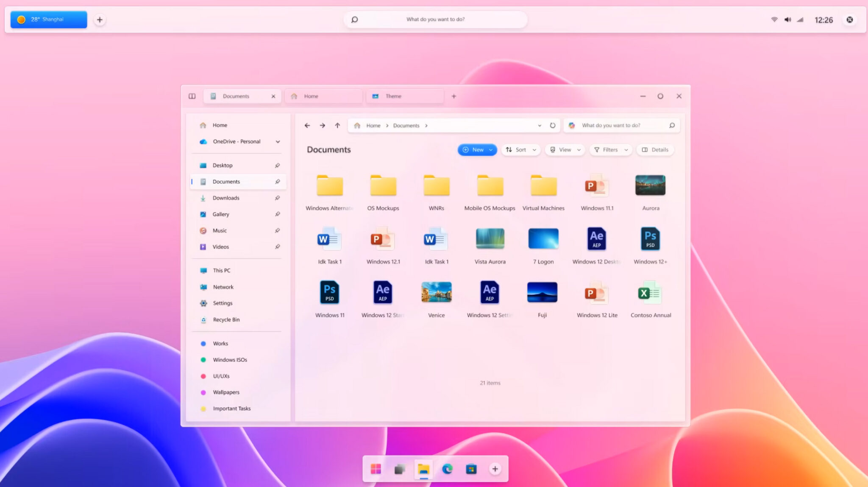The image size is (868, 487).
Task: Switch to the Home tab
Action: point(310,96)
